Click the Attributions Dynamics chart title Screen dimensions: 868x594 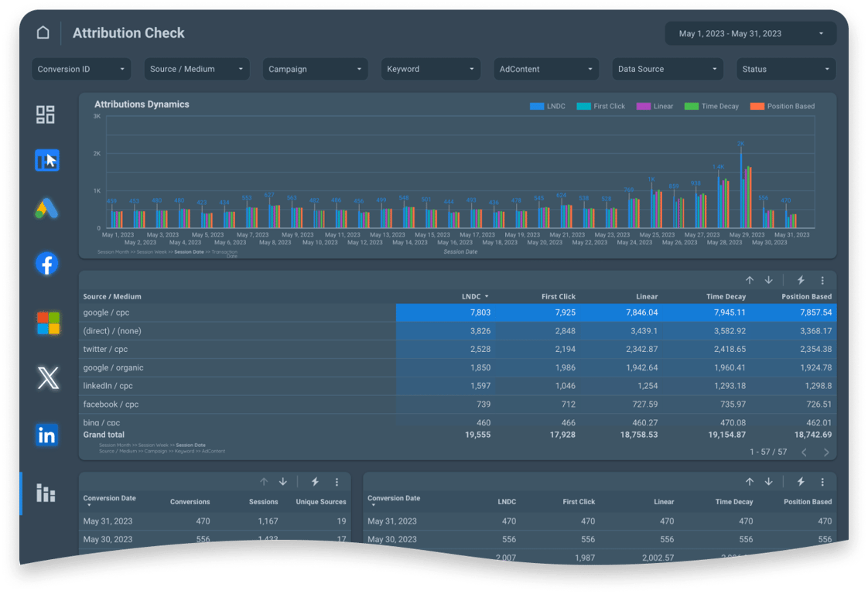(x=142, y=104)
